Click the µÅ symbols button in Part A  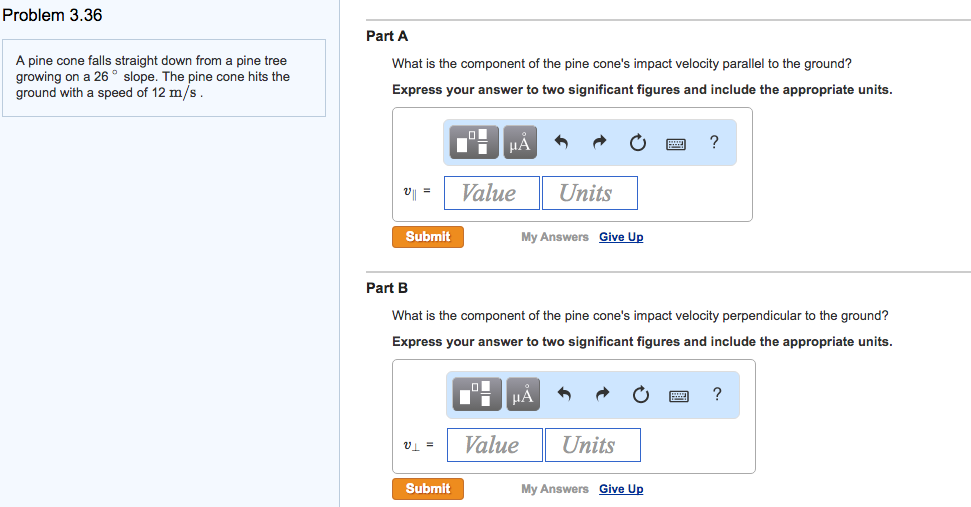click(x=519, y=143)
